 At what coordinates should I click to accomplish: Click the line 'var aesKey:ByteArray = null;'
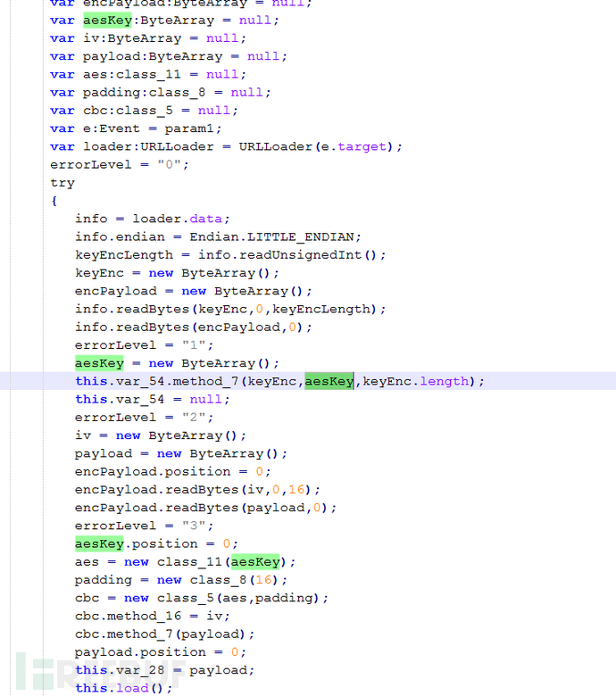coord(164,21)
